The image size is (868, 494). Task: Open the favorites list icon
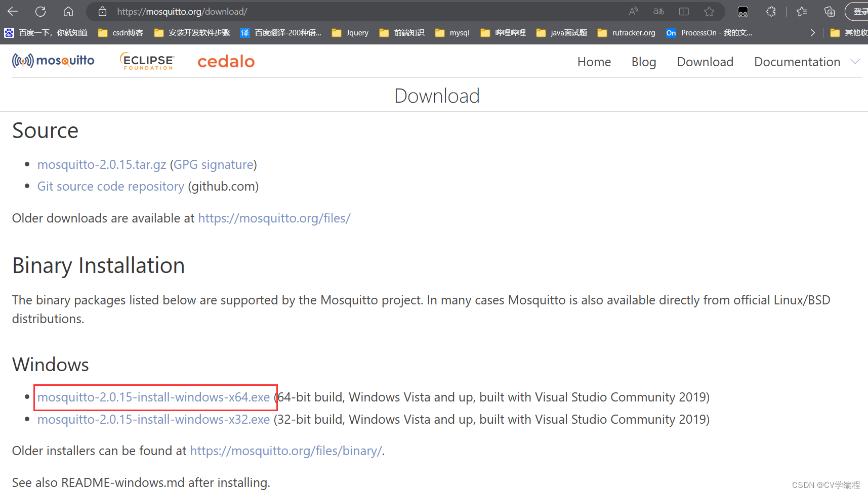coord(802,11)
